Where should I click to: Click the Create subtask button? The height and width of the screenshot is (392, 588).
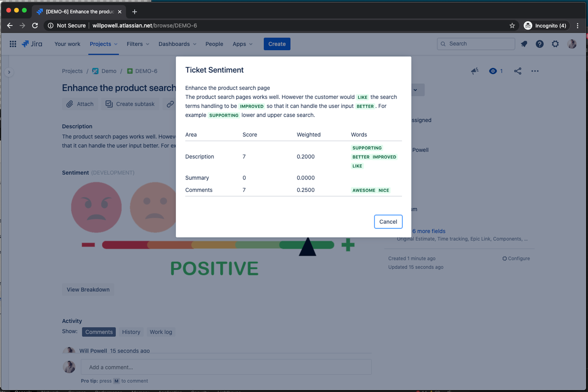tap(130, 104)
